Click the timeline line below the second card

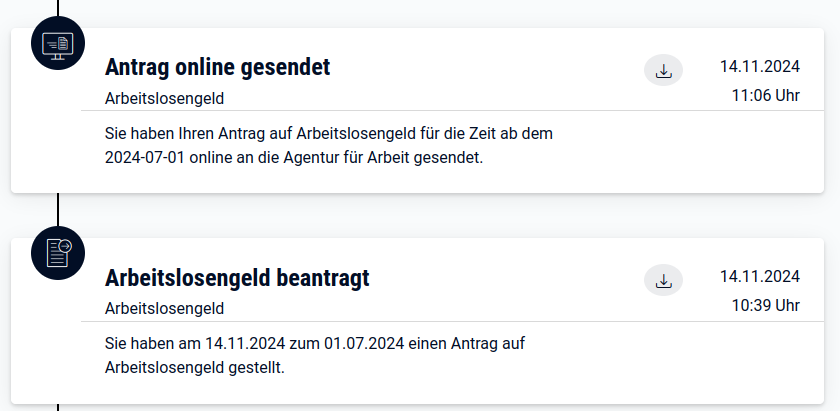(x=58, y=407)
